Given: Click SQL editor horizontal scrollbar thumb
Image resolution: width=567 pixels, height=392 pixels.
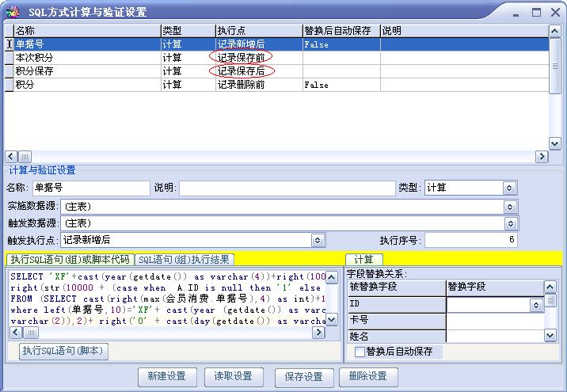Looking at the screenshot, I should click(31, 333).
